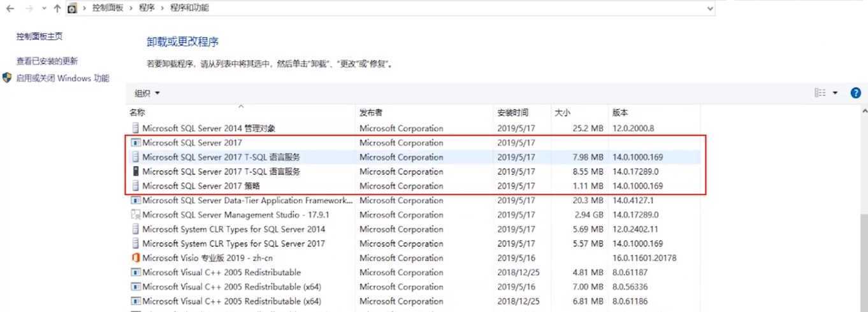This screenshot has width=868, height=312.
Task: Click icon of T-SQL 语言服务 7.98 MB row
Action: coord(135,157)
